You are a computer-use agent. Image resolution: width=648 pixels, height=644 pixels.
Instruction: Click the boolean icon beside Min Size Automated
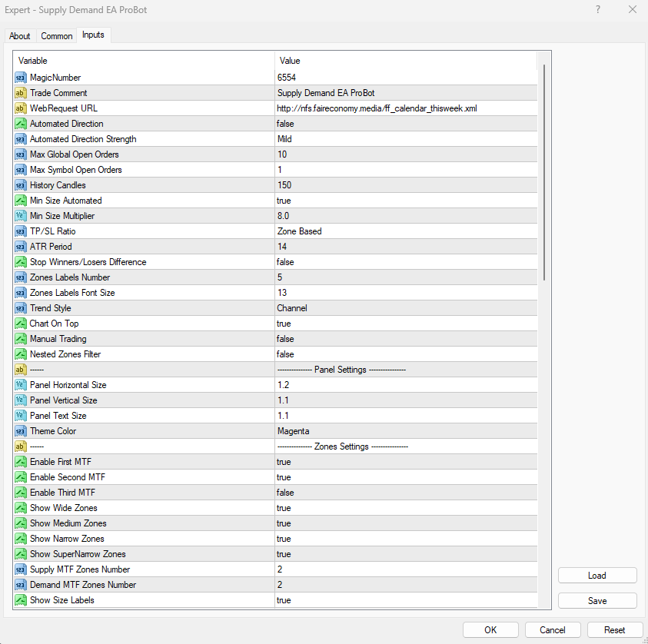20,201
